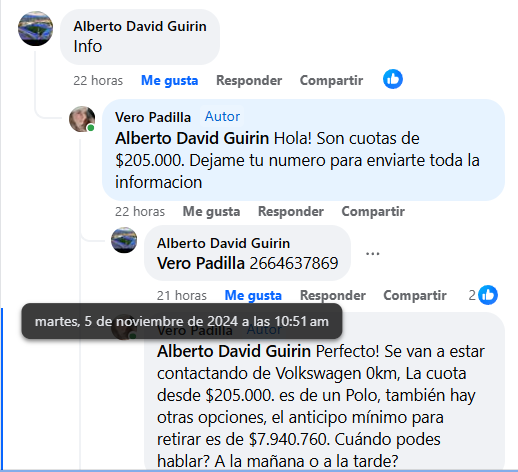Click Compartir under the Info comment

pos(331,81)
